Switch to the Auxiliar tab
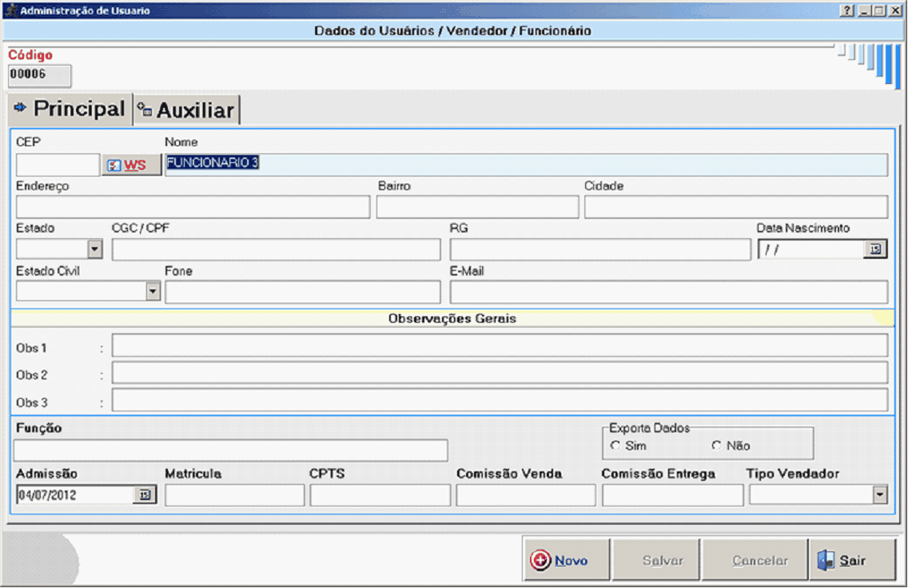Image resolution: width=908 pixels, height=588 pixels. point(187,110)
